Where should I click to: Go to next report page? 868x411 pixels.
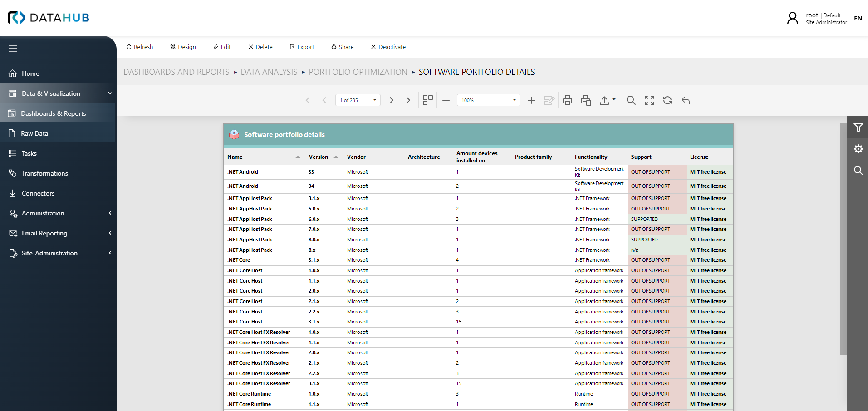pos(391,100)
